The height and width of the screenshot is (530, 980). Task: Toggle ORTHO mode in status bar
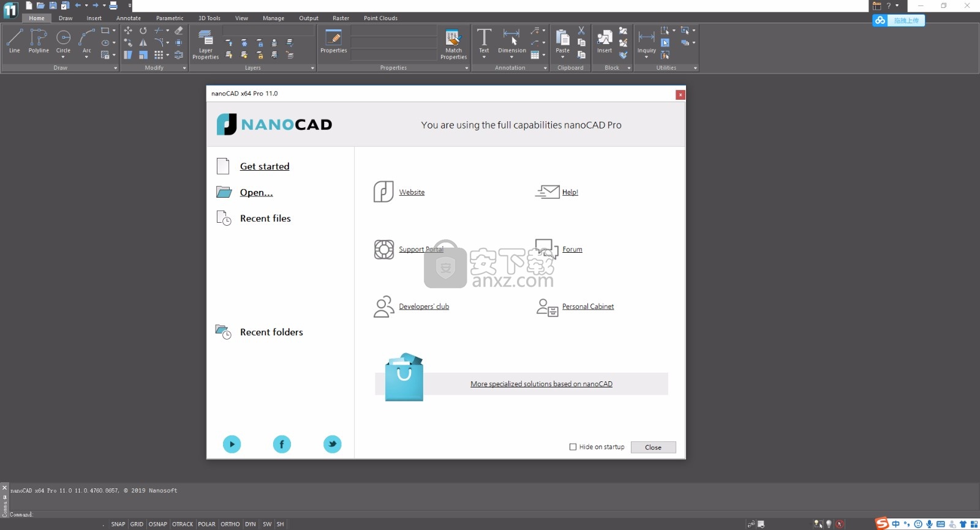[230, 524]
